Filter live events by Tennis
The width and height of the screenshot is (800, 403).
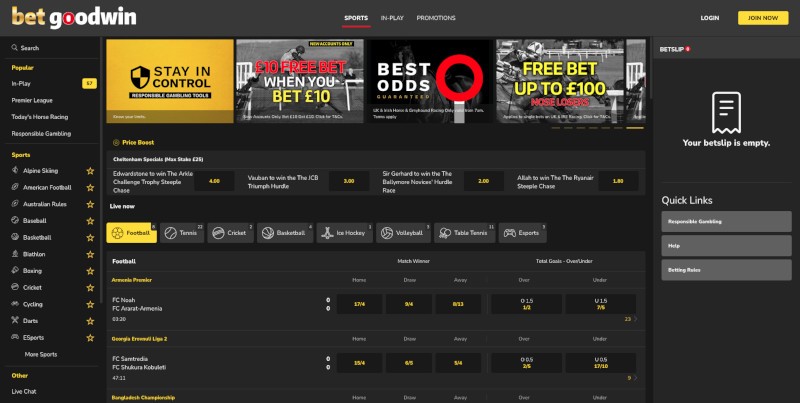point(182,233)
